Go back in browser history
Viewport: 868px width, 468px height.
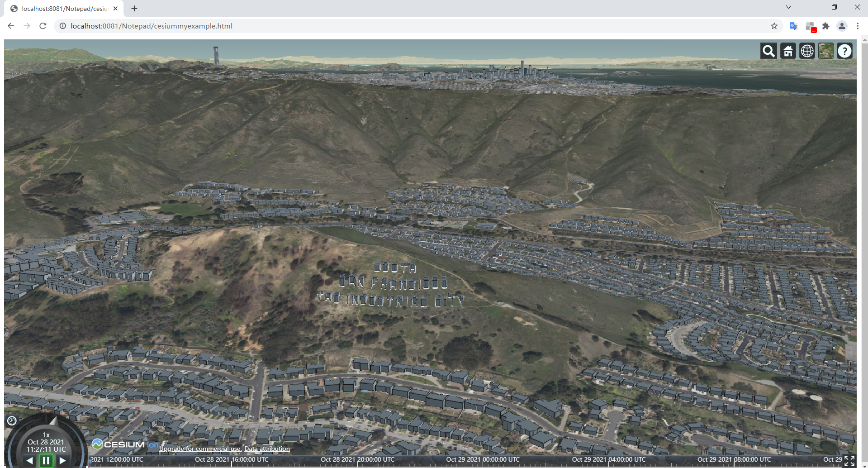[11, 26]
